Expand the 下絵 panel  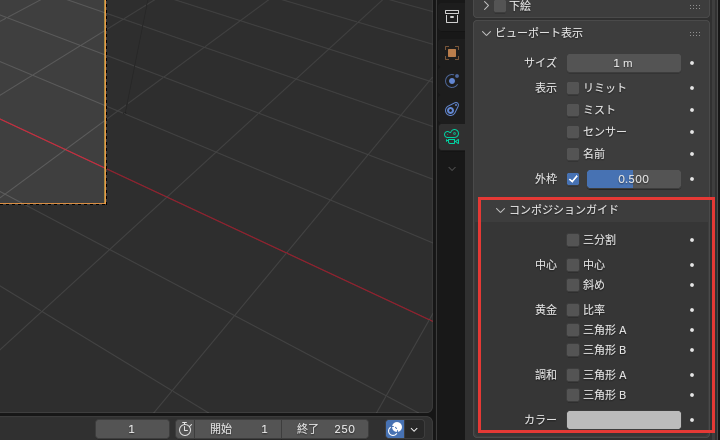click(486, 6)
